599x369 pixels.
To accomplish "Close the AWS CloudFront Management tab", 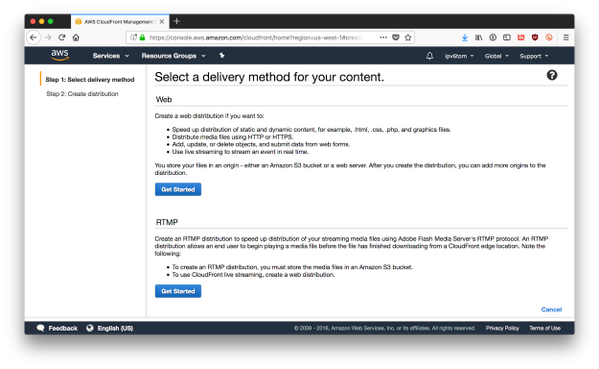I will tap(162, 22).
